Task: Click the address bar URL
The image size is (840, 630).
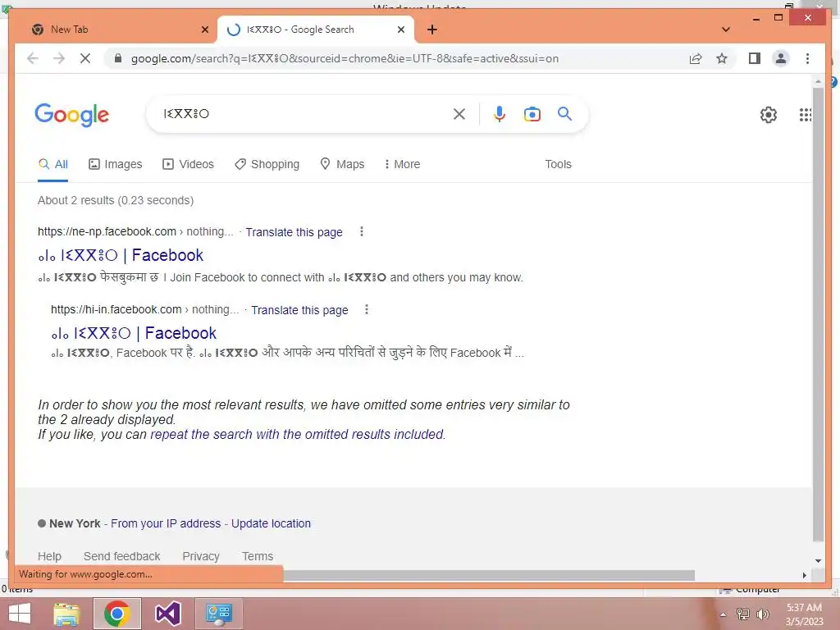Action: coord(345,58)
